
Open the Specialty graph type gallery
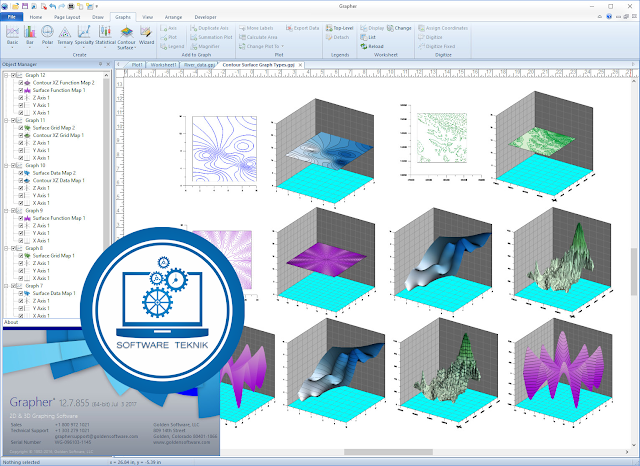tap(84, 37)
